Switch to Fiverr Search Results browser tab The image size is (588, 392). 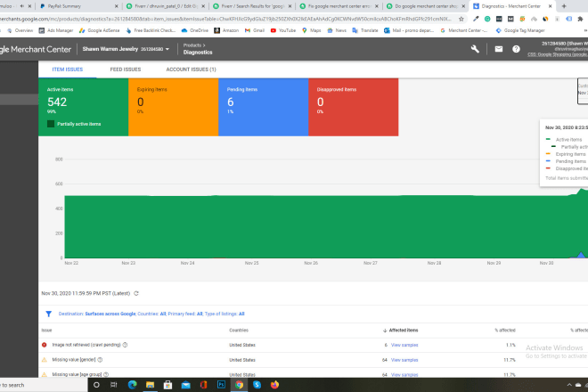[x=252, y=6]
